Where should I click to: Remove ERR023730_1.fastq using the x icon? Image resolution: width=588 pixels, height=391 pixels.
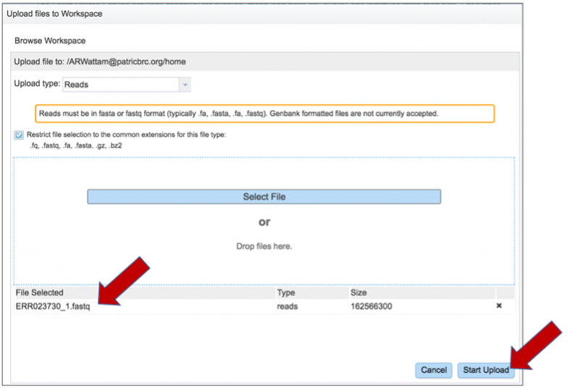[x=499, y=306]
